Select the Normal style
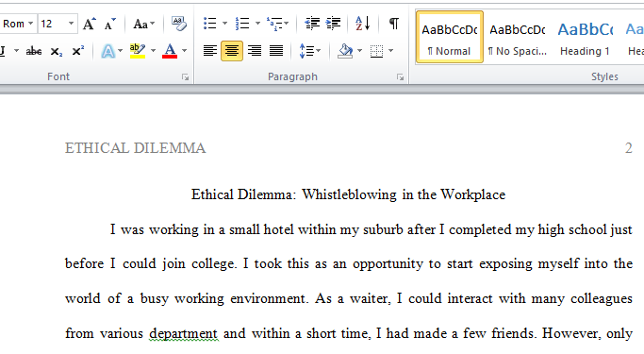Image resolution: width=644 pixels, height=354 pixels. coord(450,38)
